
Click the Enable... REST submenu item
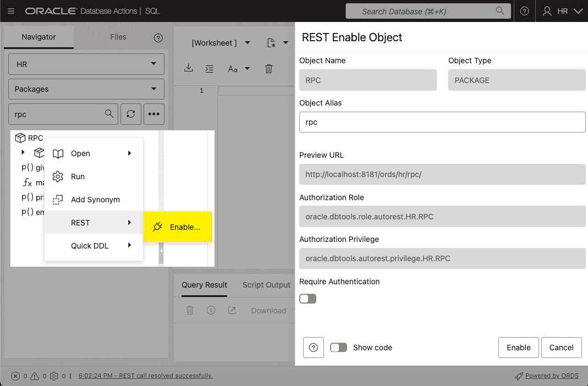click(178, 227)
